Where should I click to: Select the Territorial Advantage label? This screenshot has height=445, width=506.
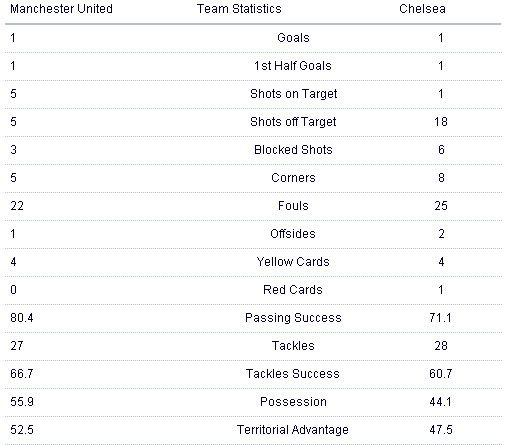pos(293,430)
